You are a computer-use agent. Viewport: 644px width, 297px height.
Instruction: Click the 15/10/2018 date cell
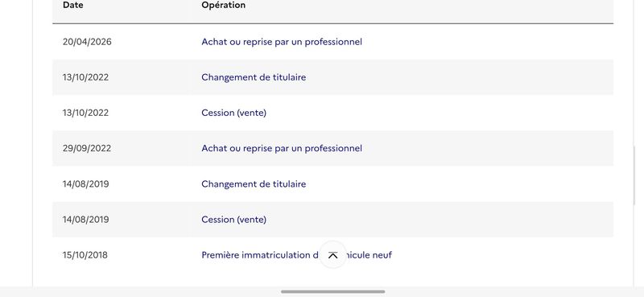[x=85, y=255]
